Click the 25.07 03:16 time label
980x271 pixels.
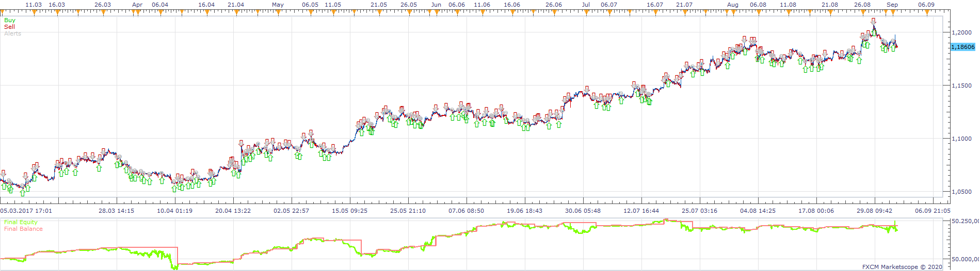(700, 211)
